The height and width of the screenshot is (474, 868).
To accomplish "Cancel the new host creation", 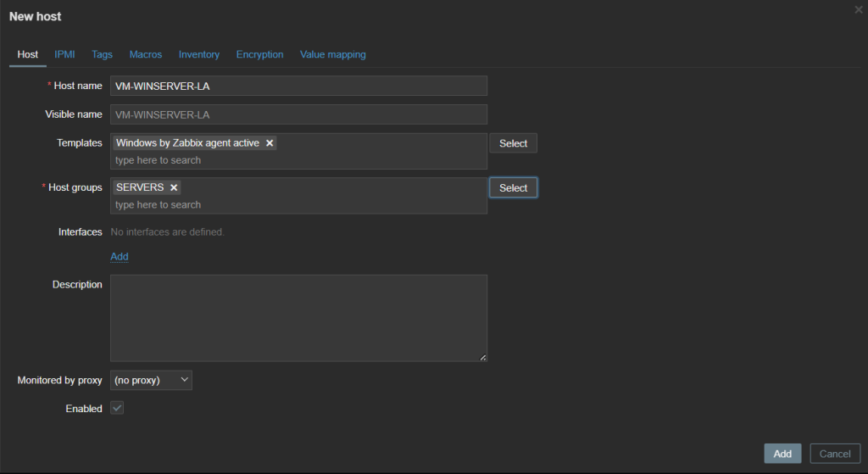I will click(835, 454).
